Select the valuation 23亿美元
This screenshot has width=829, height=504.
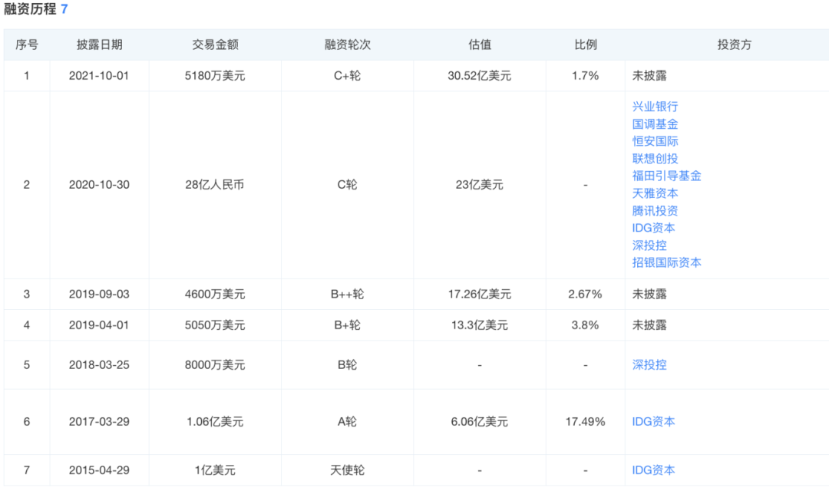(x=480, y=184)
